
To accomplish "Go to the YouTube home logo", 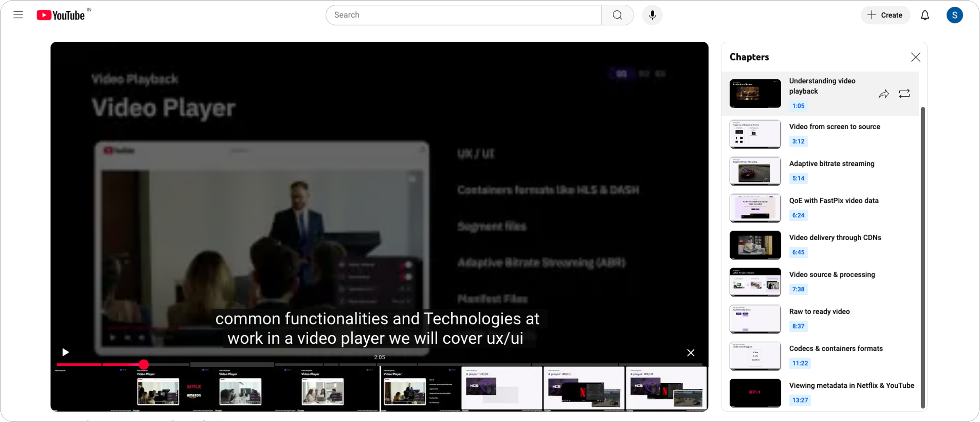I will [61, 15].
